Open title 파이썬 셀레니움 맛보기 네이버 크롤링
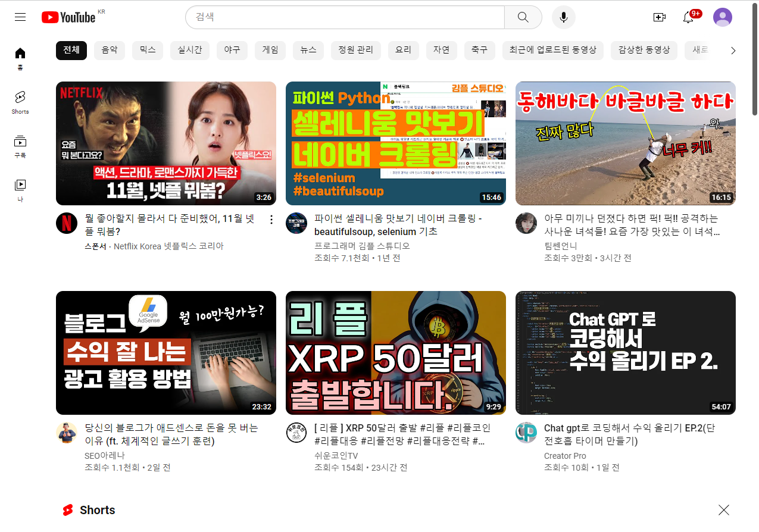Image resolution: width=759 pixels, height=532 pixels. 398,225
